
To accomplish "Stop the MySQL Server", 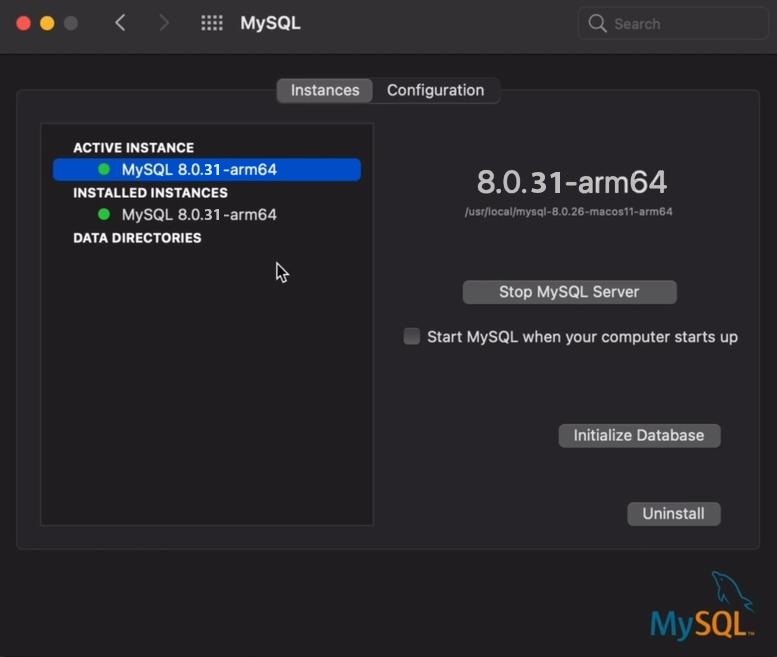I will coord(569,292).
